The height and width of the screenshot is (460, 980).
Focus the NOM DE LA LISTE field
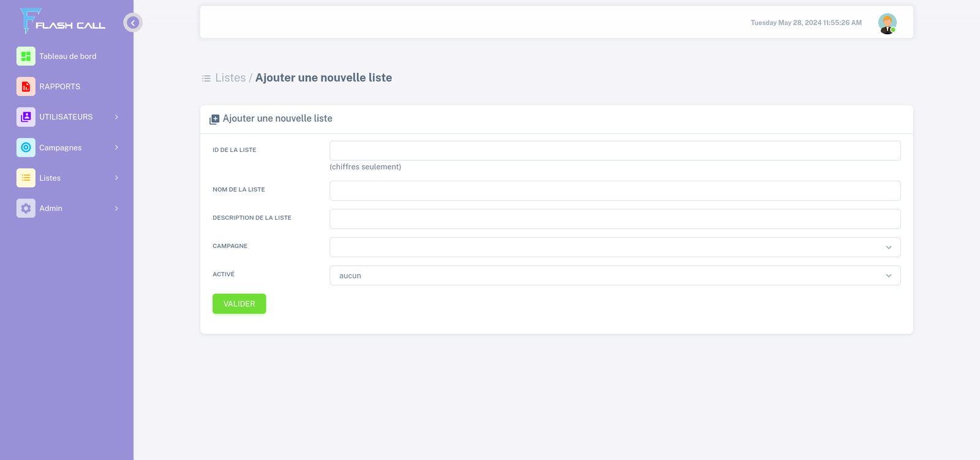pos(614,190)
